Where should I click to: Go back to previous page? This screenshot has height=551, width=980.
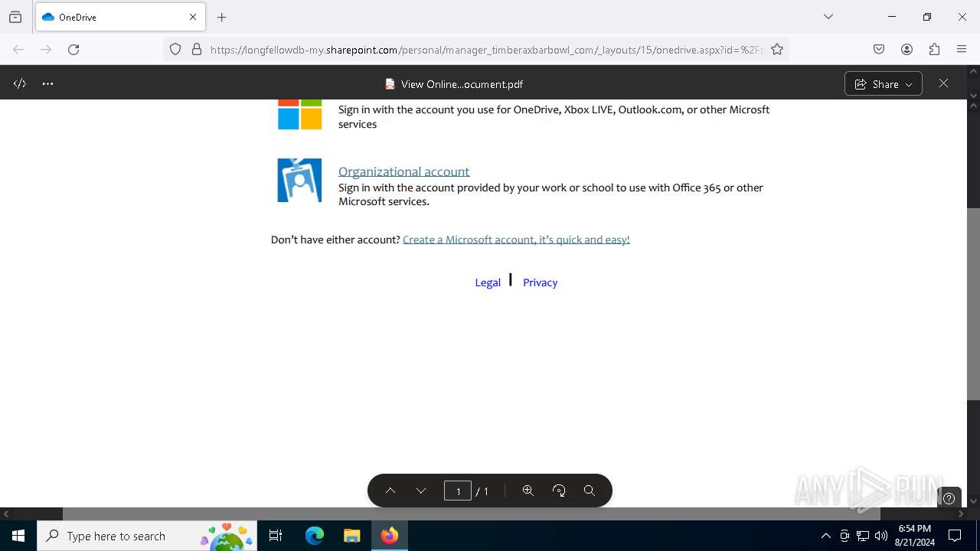pos(18,49)
